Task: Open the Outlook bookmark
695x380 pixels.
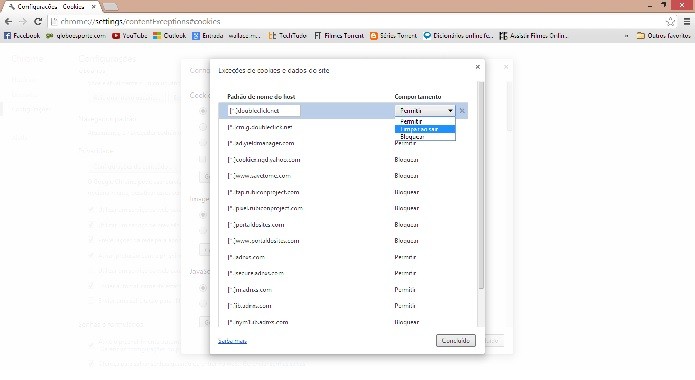Action: 169,35
